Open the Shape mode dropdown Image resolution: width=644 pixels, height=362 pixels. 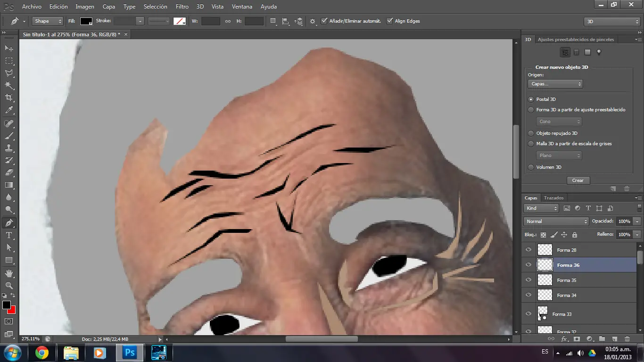point(48,21)
